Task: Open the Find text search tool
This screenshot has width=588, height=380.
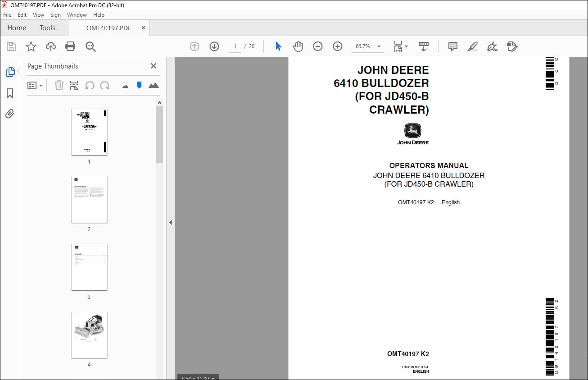Action: pyautogui.click(x=90, y=46)
